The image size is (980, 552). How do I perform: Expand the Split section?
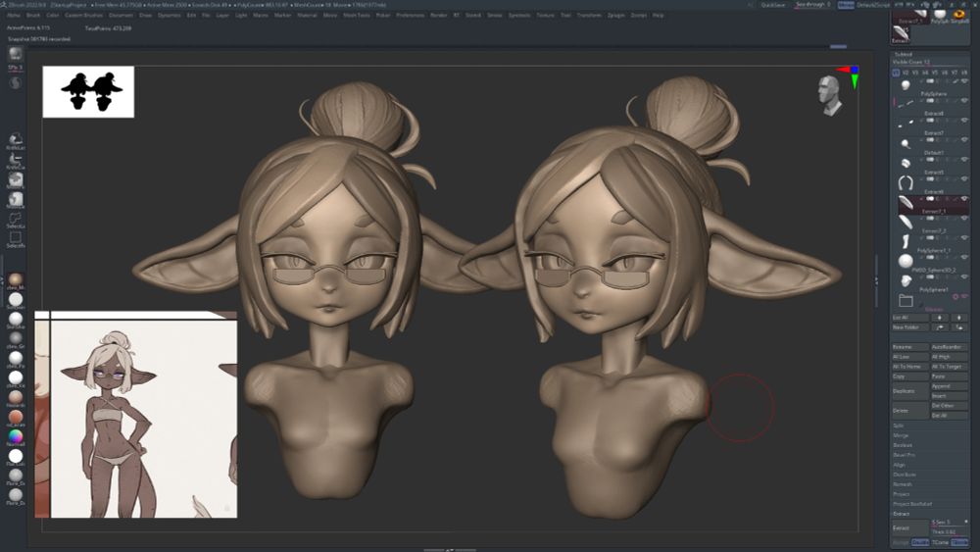[898, 426]
